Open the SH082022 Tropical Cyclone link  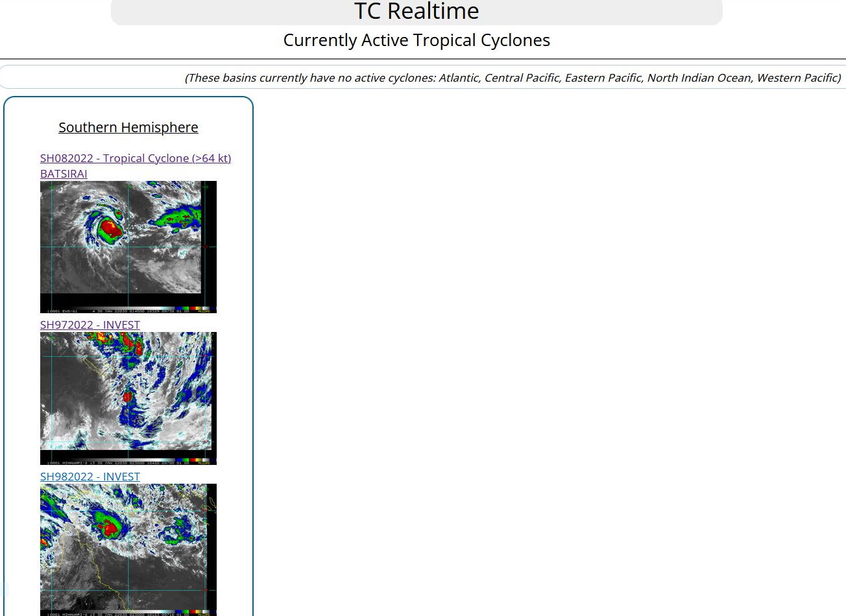pyautogui.click(x=135, y=158)
